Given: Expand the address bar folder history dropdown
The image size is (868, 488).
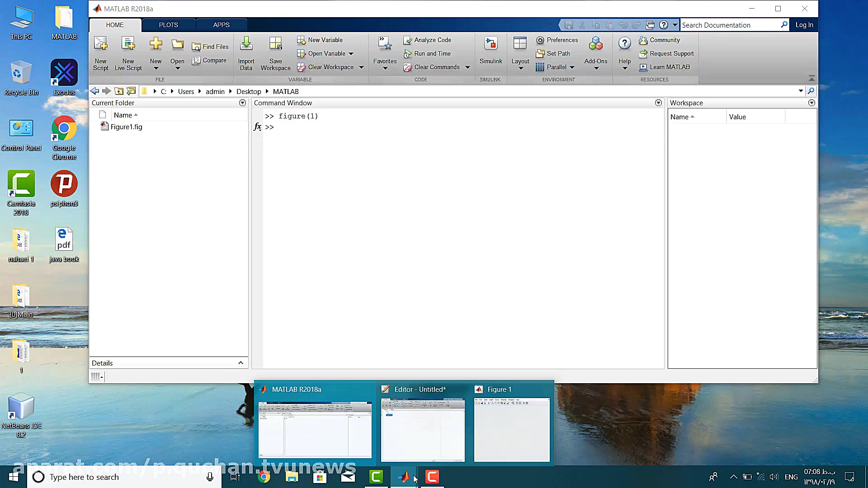Looking at the screenshot, I should 801,91.
